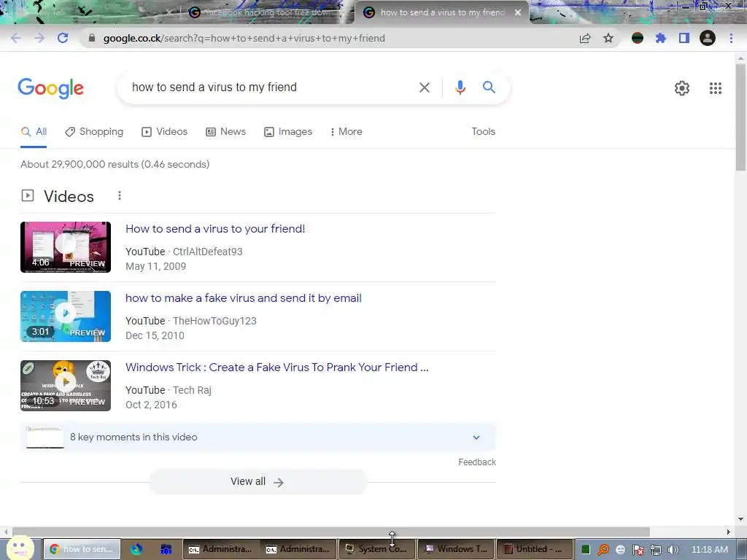Click the 11:18 AM clock
This screenshot has height=560, width=747.
tap(709, 550)
